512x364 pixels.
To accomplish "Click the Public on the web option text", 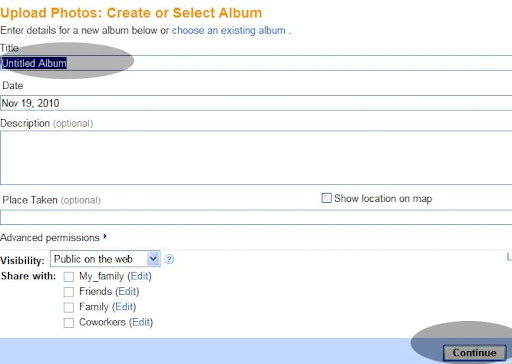I will pos(93,259).
